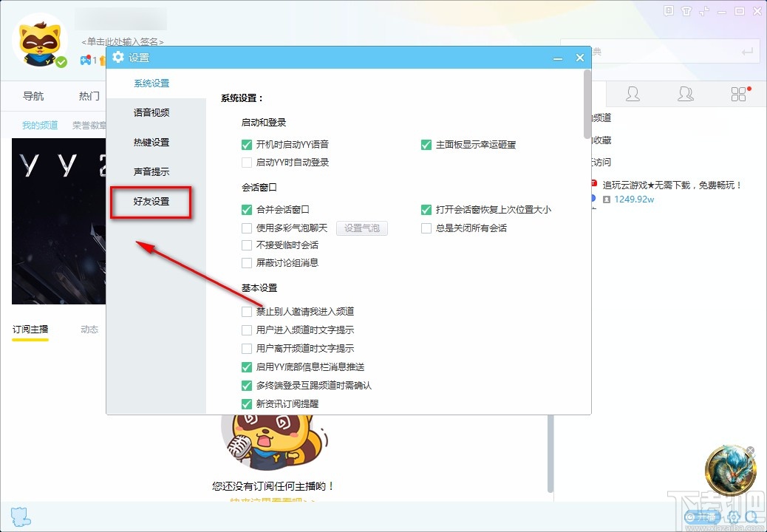Uncheck 多终端登录互踢频道时需确认
This screenshot has width=767, height=532.
[247, 386]
